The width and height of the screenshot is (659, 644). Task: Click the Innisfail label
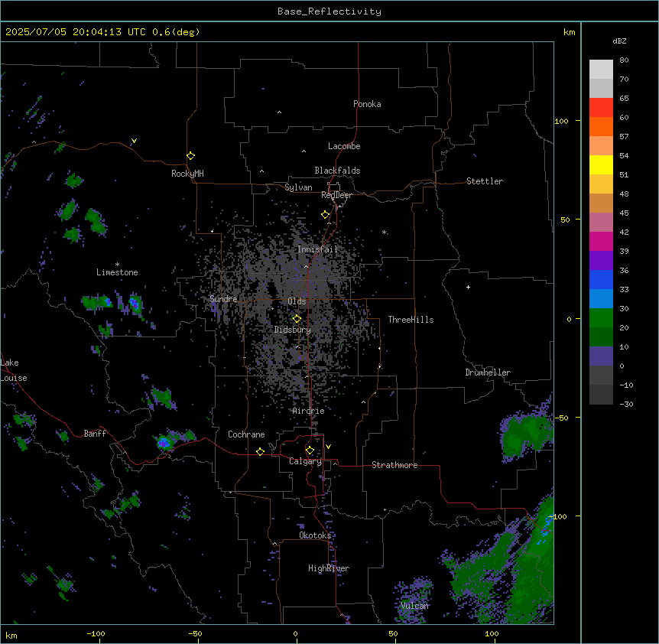(317, 249)
